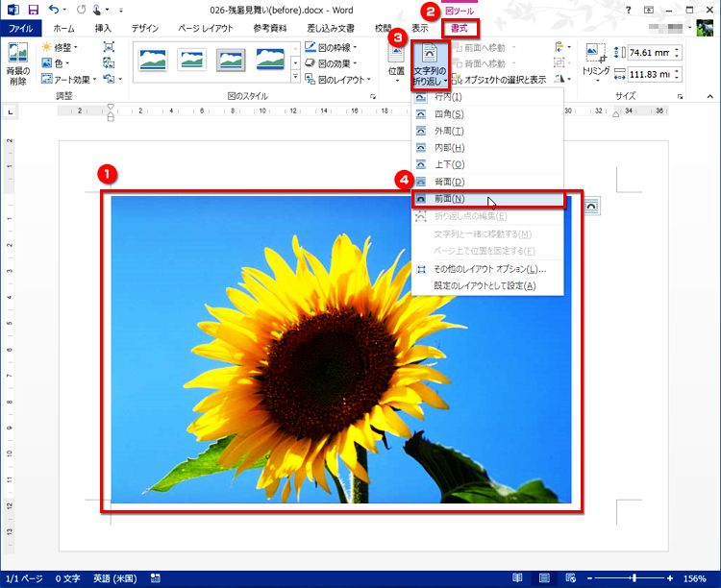Image resolution: width=721 pixels, height=588 pixels.
Task: Click macro recording icon in status bar
Action: tap(156, 578)
